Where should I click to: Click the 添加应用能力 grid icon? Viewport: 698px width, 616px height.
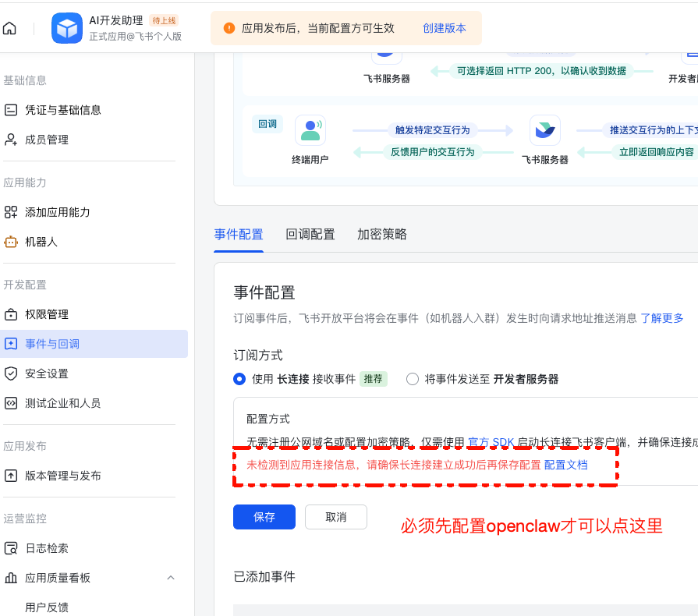(x=11, y=212)
